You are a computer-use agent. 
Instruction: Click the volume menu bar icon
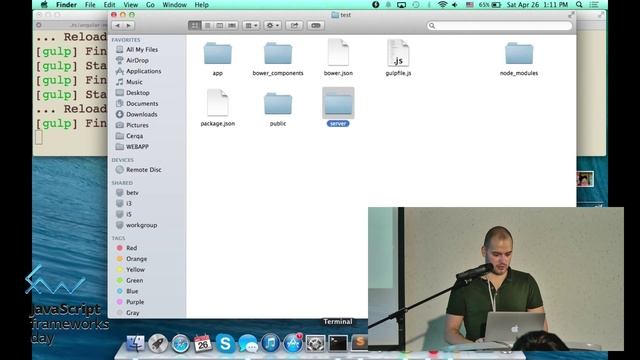455,5
